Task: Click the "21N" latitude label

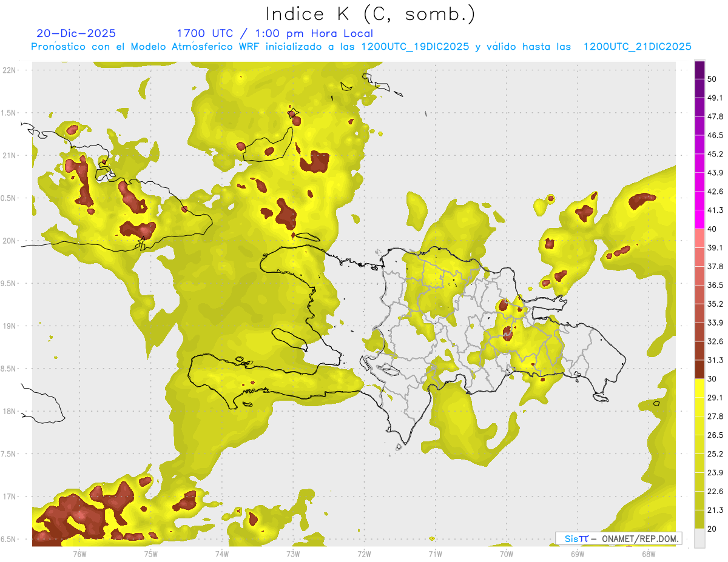Action: (10, 155)
